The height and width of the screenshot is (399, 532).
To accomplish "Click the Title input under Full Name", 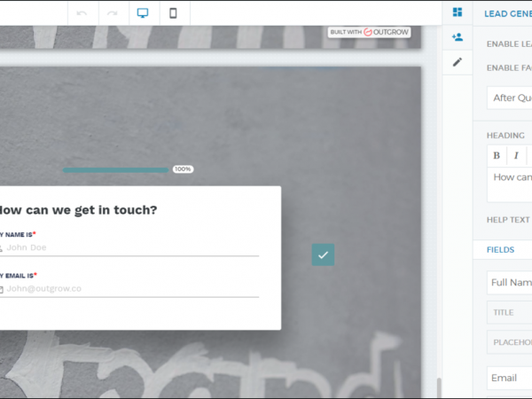I will click(x=510, y=312).
